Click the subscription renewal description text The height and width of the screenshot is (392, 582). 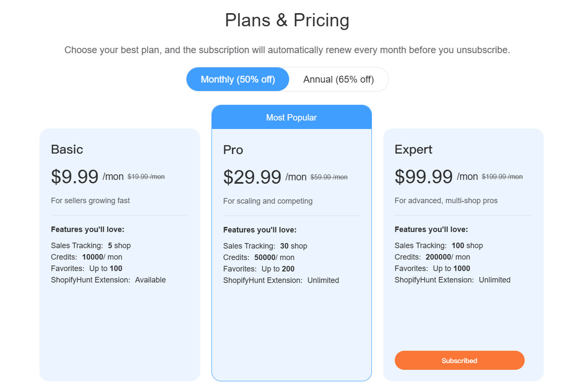click(x=287, y=49)
